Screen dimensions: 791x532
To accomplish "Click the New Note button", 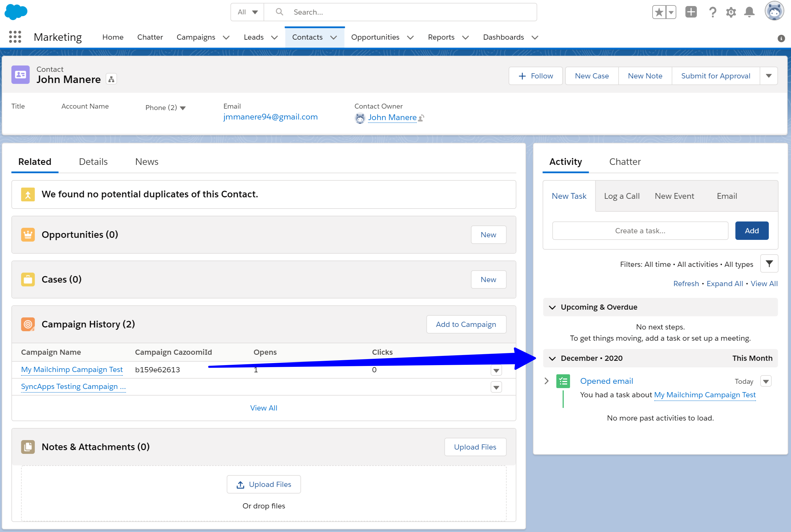I will click(x=645, y=76).
